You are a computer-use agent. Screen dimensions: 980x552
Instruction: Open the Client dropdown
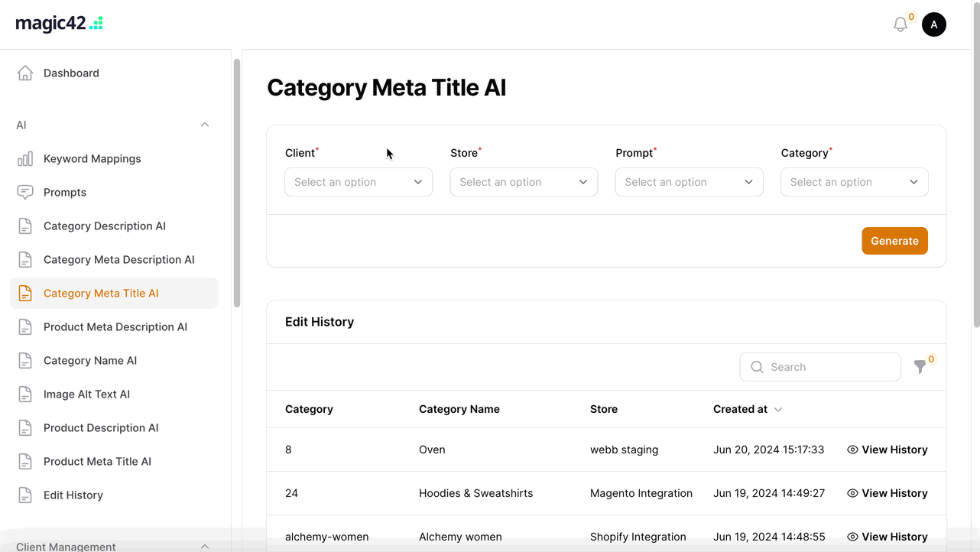pos(358,182)
